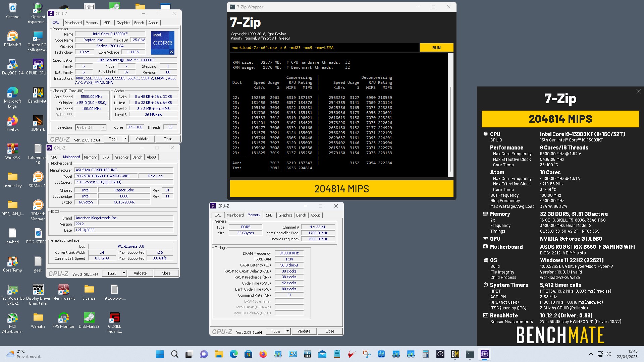
Task: Click Validate in Memory CPU-Z window
Action: 304,331
